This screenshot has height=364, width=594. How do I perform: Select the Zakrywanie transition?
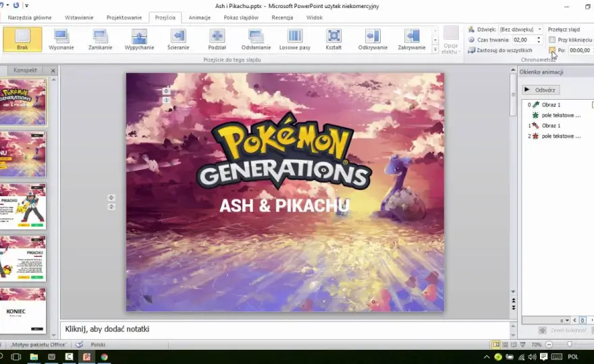[x=411, y=39]
